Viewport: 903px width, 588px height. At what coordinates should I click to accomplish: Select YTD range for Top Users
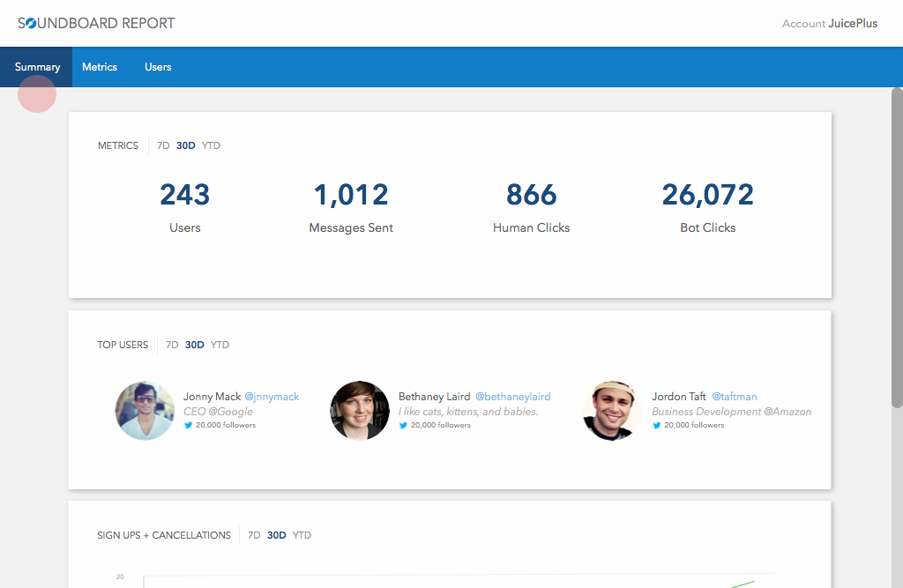pos(220,345)
